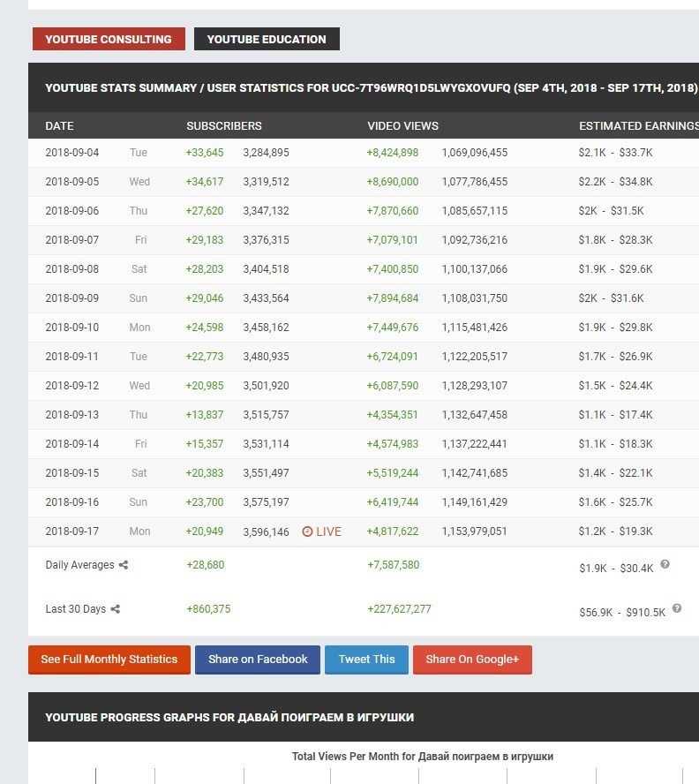Click earnings $2.1K - $33.7K
This screenshot has width=699, height=784.
[x=615, y=153]
